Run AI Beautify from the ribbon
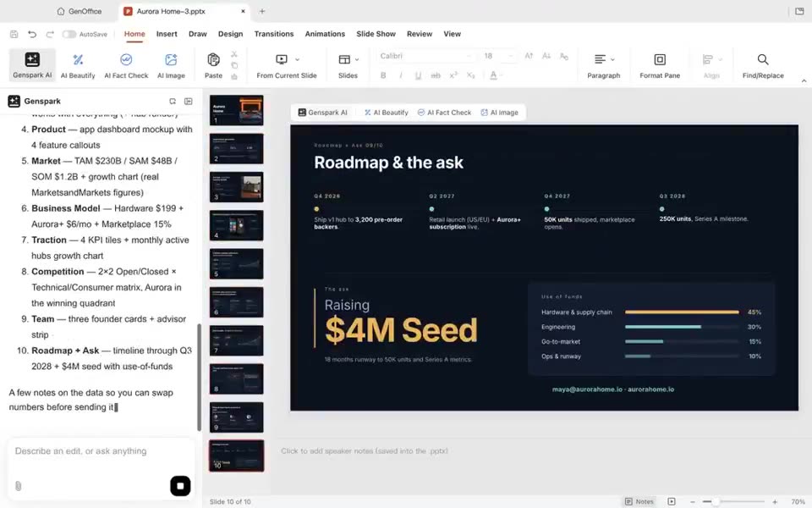The height and width of the screenshot is (508, 812). (x=78, y=65)
